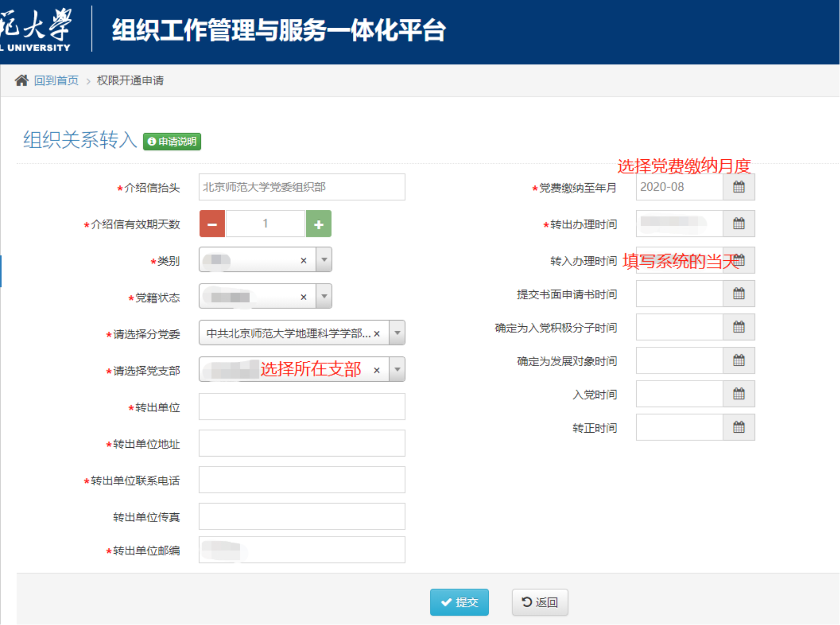840x625 pixels.
Task: Expand the 请选择分党委 dropdown
Action: [397, 333]
